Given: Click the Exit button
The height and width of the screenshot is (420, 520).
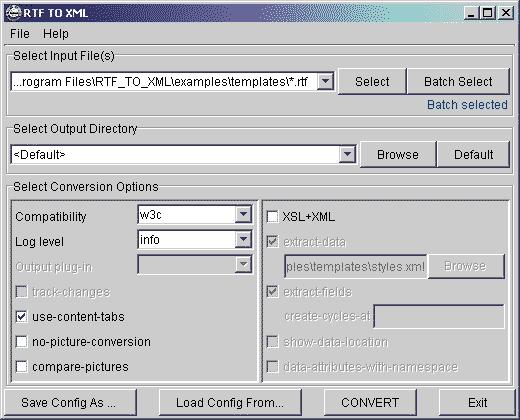Looking at the screenshot, I should (x=477, y=402).
